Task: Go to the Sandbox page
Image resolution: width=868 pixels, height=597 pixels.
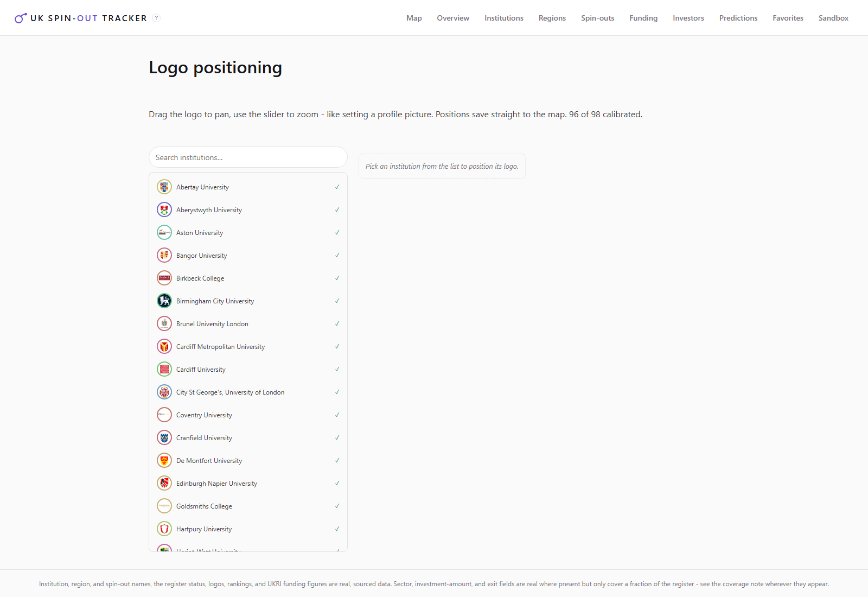Action: click(x=833, y=18)
